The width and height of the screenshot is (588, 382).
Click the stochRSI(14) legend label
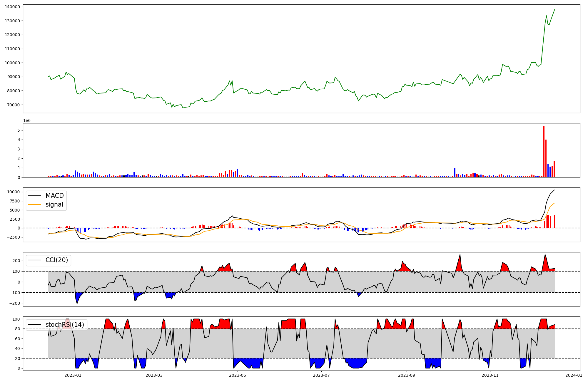pos(65,325)
